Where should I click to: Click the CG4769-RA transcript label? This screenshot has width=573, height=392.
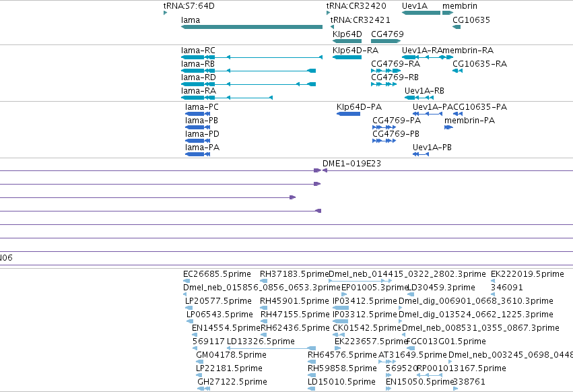tap(396, 63)
